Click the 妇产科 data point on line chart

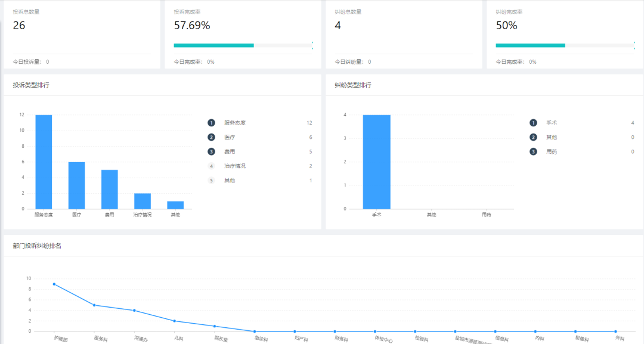click(x=295, y=331)
